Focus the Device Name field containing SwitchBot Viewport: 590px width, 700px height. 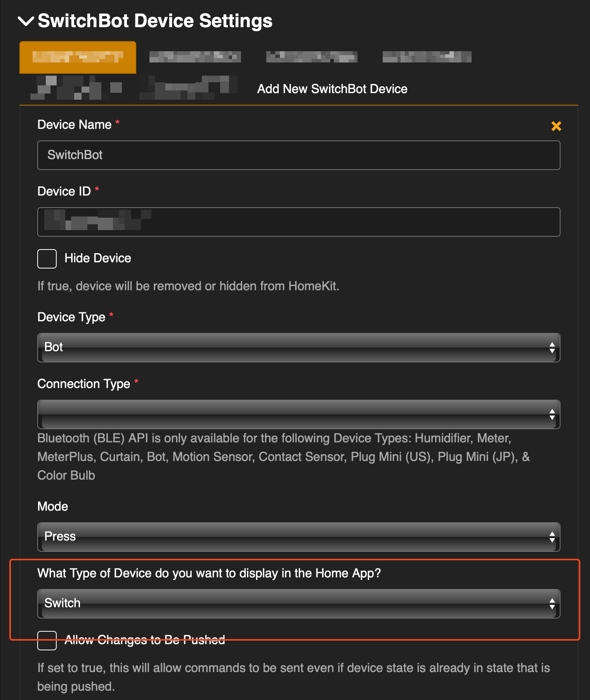point(298,155)
